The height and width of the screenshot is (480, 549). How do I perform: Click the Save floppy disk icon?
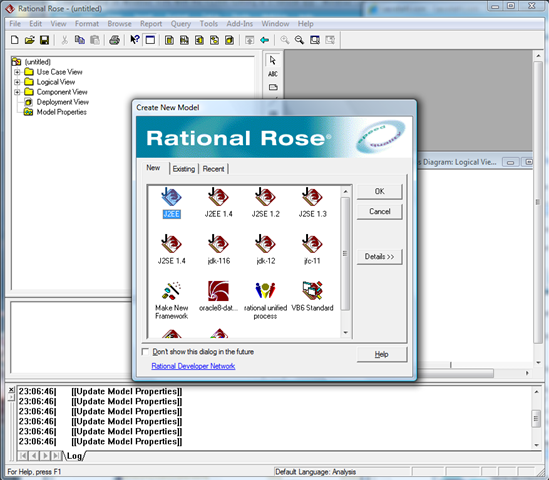pos(44,40)
